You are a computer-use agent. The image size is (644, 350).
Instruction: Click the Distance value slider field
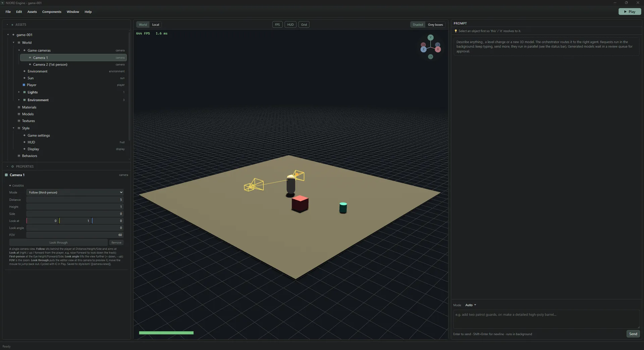[75, 200]
